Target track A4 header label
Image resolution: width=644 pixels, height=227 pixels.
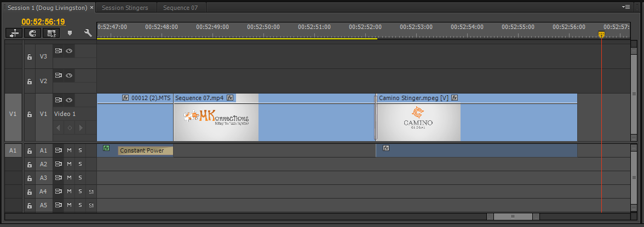44,191
